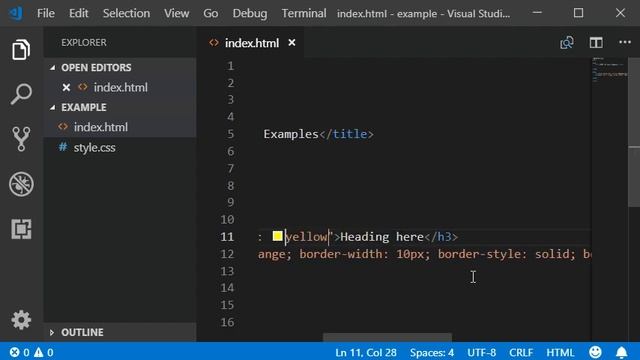This screenshot has height=360, width=640.
Task: Click the feedback smiley in status bar
Action: (x=595, y=352)
